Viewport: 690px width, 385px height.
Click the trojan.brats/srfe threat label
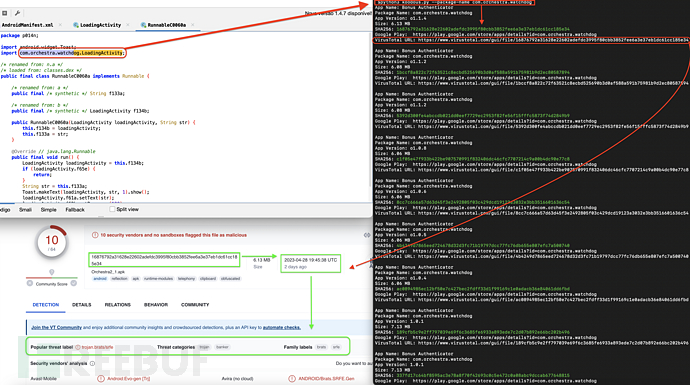point(97,347)
